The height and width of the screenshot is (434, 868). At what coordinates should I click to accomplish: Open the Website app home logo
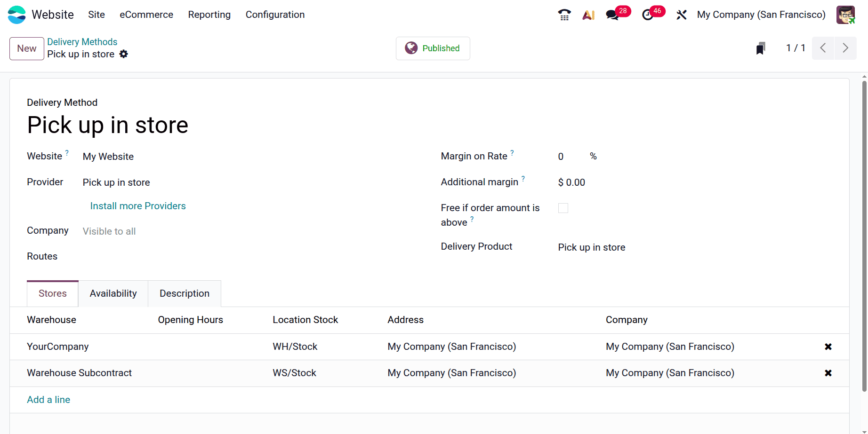17,15
